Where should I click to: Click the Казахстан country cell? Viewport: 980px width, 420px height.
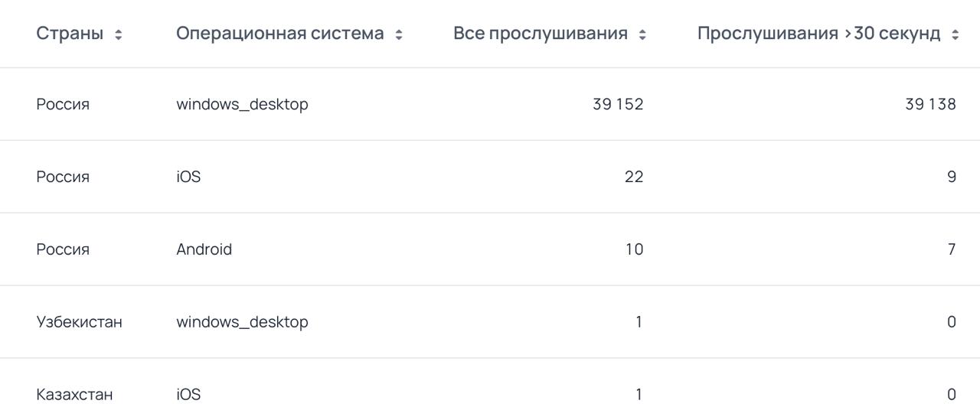pos(74,395)
